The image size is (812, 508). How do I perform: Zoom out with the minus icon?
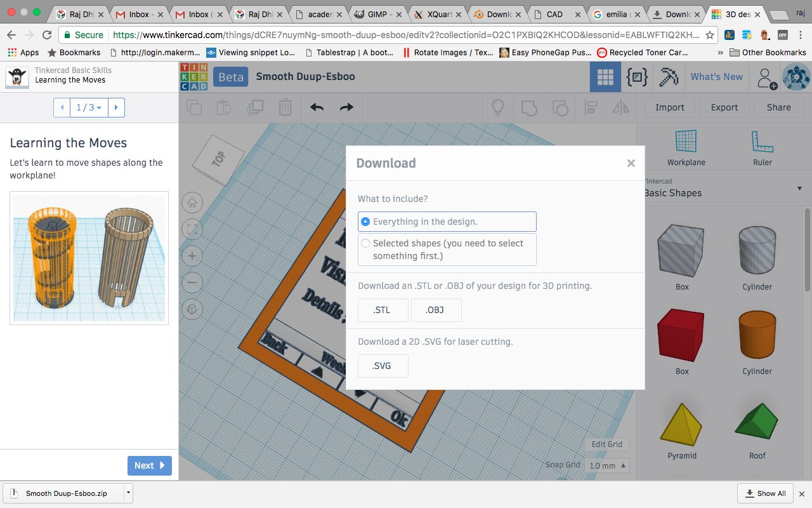click(192, 283)
